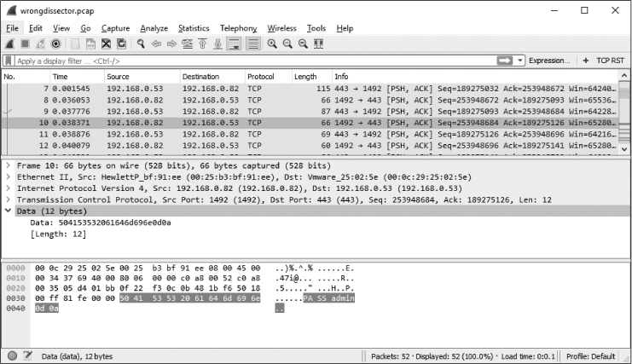Go to the first packet
Image resolution: width=632 pixels, height=364 pixels.
coord(204,43)
